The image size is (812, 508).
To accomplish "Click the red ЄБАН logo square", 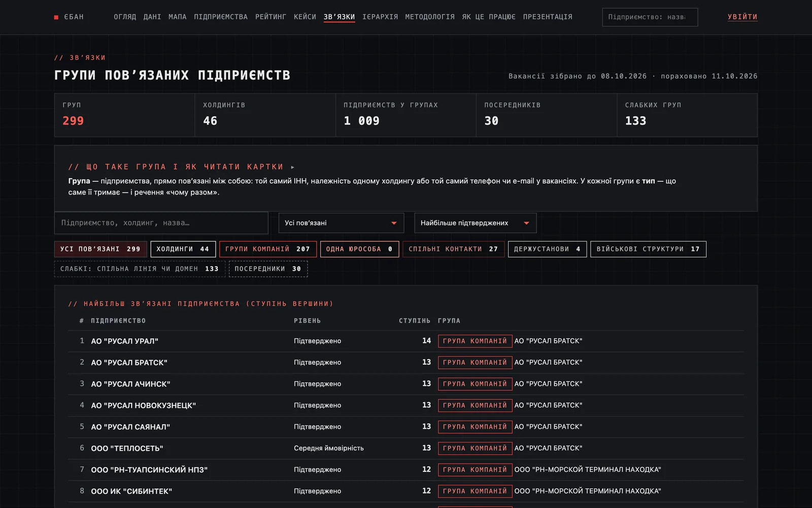I will (56, 17).
